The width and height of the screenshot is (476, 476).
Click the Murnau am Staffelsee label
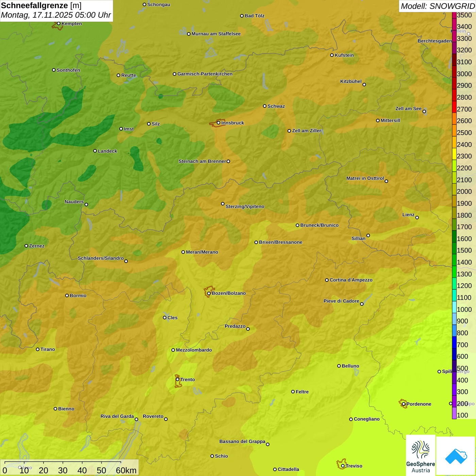point(216,34)
